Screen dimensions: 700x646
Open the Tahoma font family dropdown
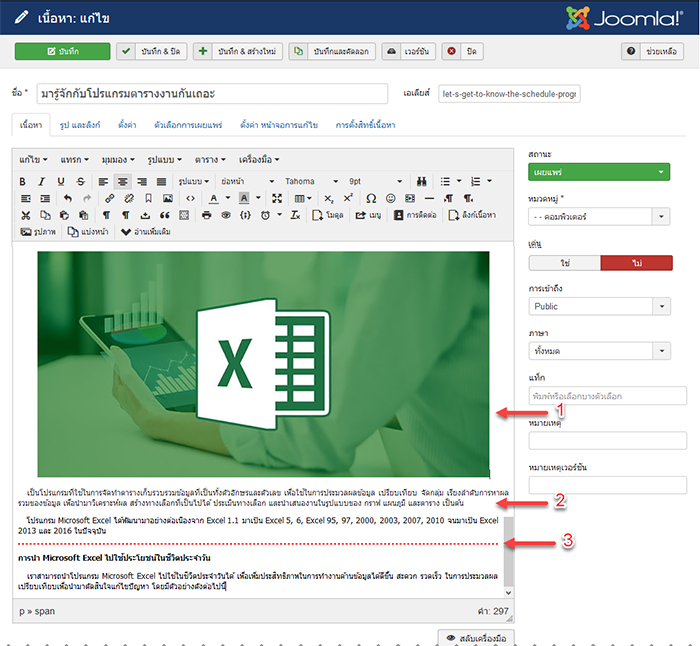pos(312,181)
